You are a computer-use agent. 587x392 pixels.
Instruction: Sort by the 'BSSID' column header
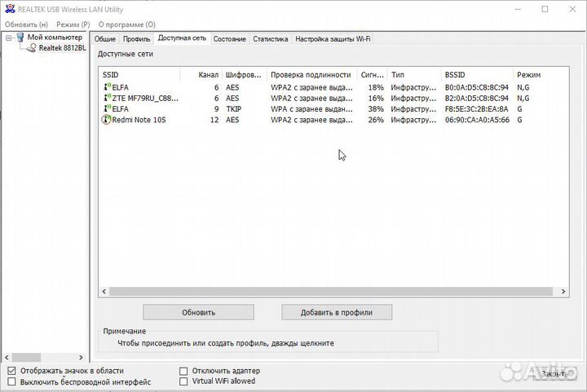477,75
